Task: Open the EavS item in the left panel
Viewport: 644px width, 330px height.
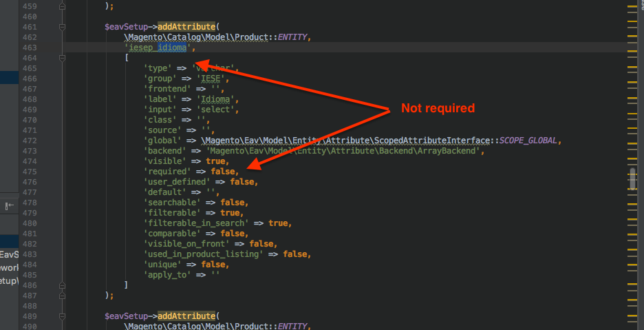Action: click(x=10, y=255)
